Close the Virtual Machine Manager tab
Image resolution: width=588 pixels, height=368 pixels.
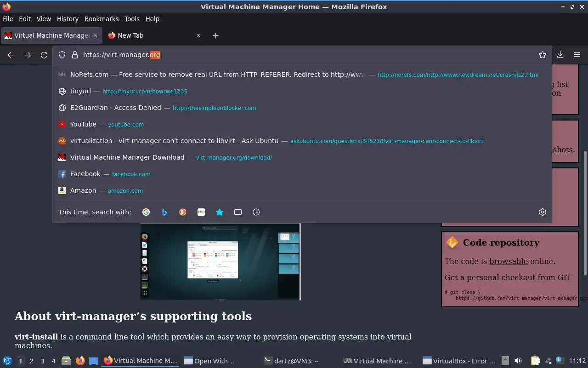(x=95, y=35)
